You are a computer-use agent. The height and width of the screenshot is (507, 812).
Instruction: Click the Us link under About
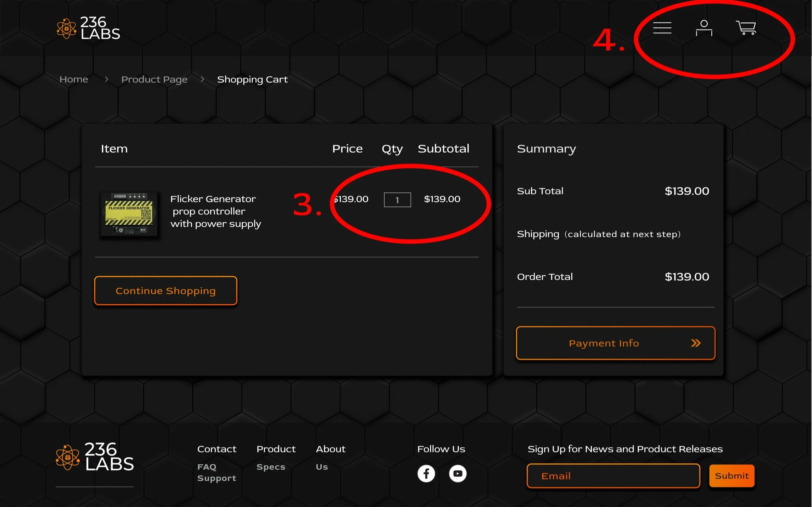(x=322, y=467)
